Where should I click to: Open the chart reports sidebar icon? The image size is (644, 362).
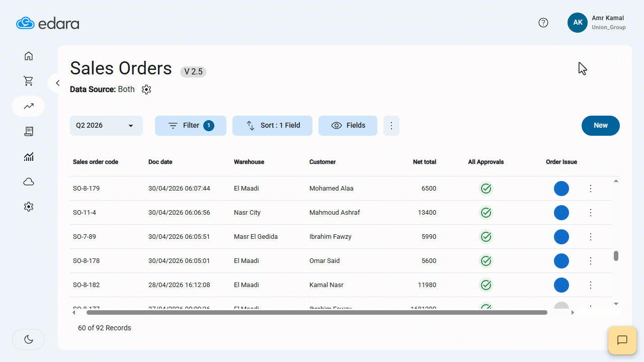pyautogui.click(x=29, y=157)
